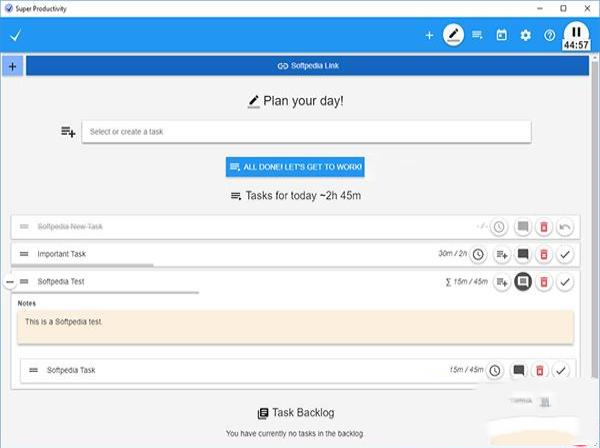Pause the running timer showing 44:57

coord(576,33)
